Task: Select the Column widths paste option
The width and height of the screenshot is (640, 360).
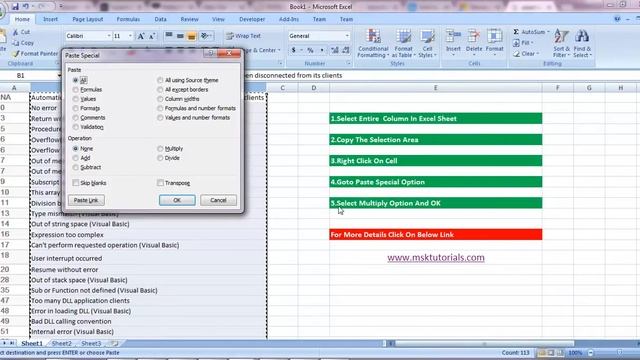Action: point(160,99)
